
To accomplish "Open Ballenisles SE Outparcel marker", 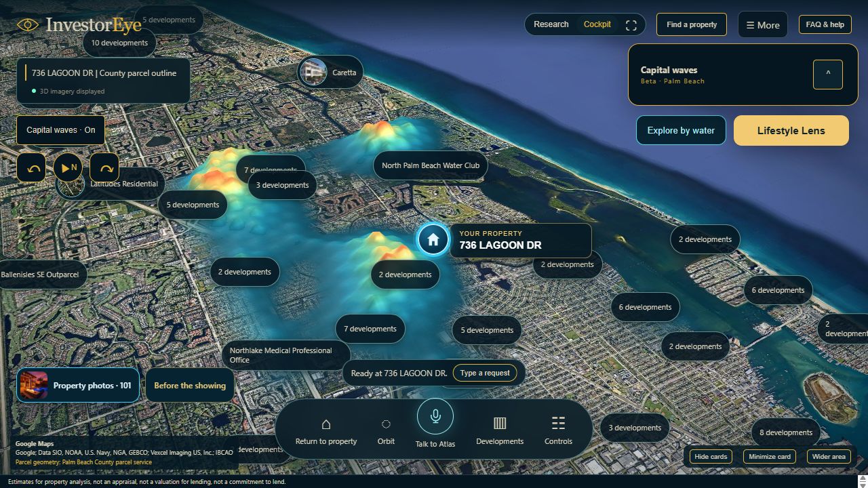I will [42, 274].
